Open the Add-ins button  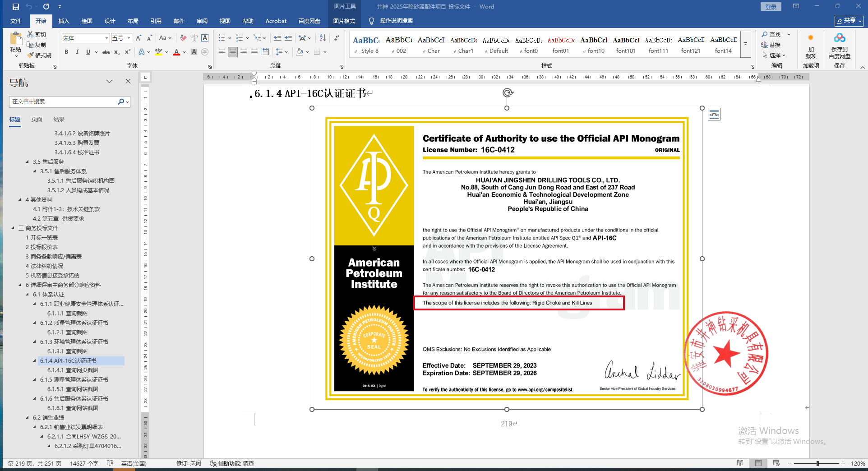[x=811, y=46]
